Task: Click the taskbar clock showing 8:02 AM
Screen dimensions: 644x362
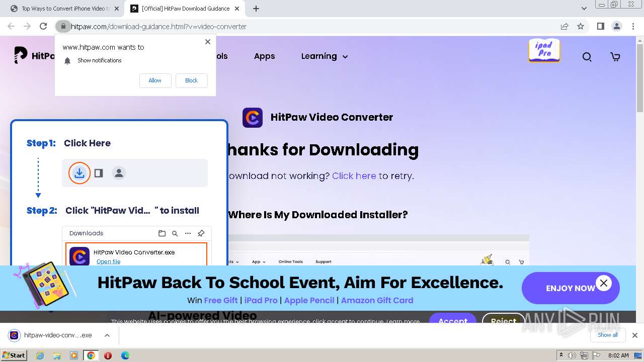Action: click(618, 355)
